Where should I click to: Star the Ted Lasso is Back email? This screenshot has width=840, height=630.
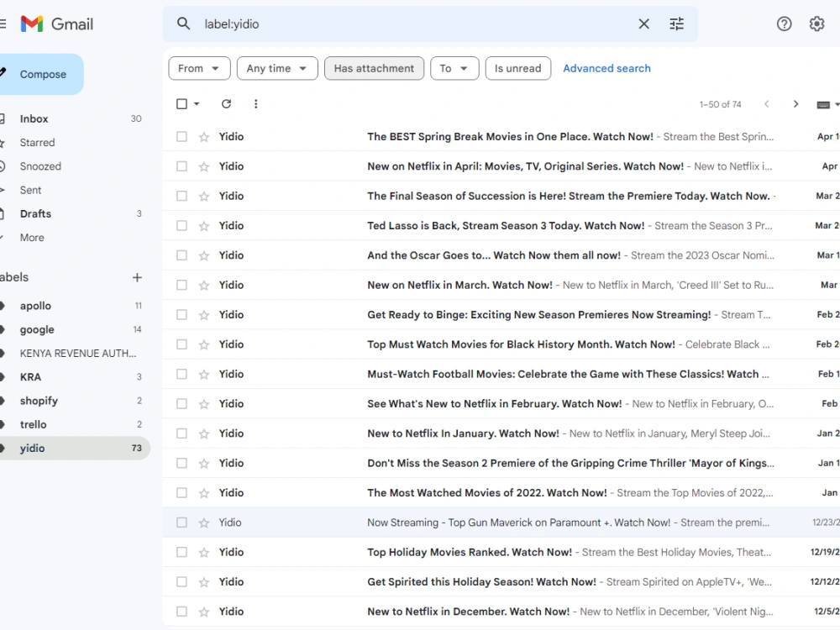[204, 226]
